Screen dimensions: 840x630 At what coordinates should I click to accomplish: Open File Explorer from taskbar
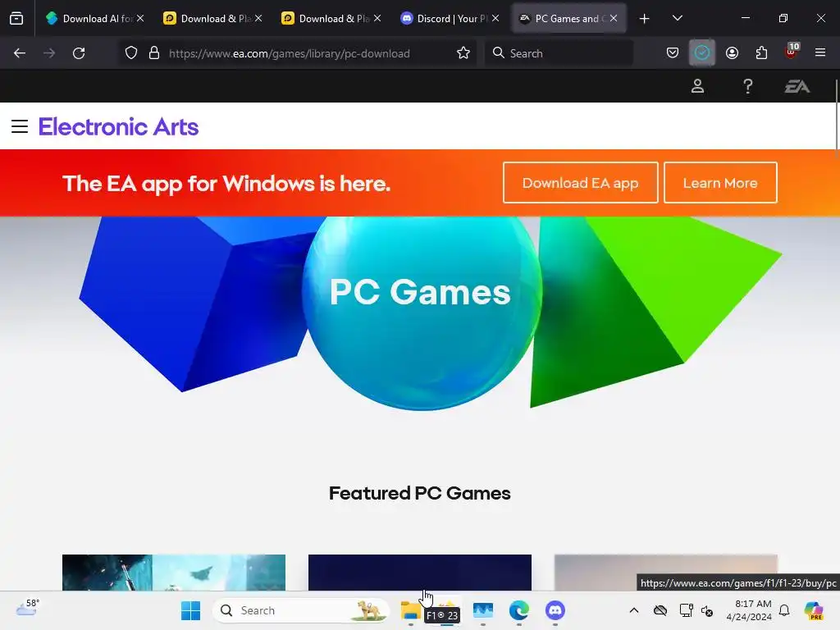[x=410, y=610]
